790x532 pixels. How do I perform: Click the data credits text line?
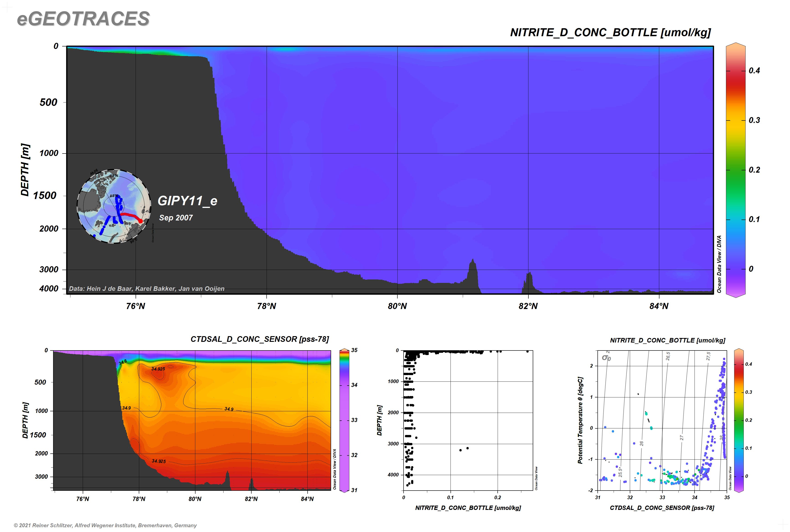(x=146, y=289)
